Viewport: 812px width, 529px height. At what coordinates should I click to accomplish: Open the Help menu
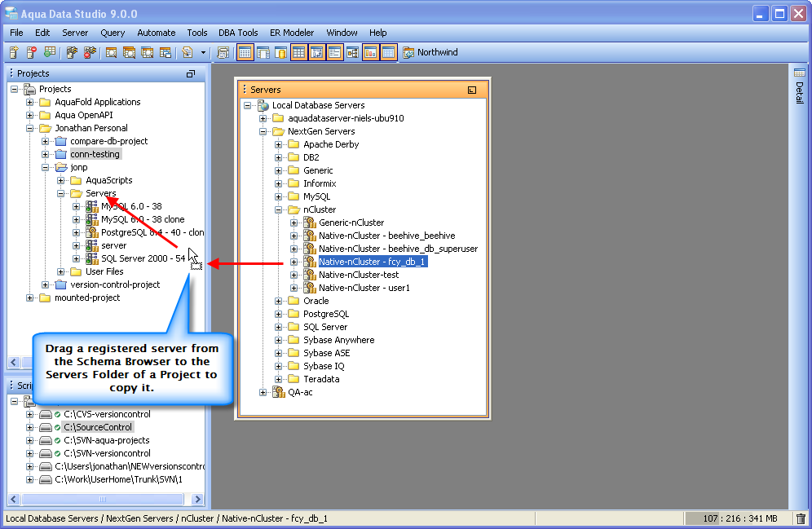[x=377, y=33]
